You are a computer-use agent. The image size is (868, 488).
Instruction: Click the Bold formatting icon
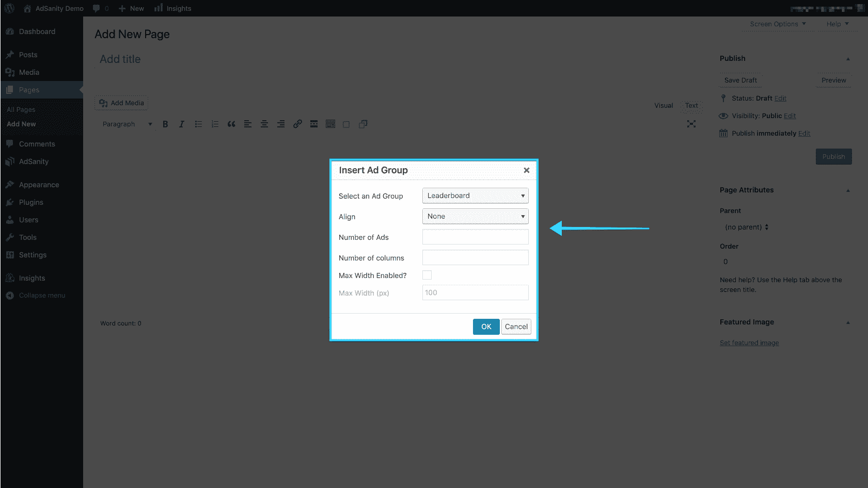click(165, 124)
